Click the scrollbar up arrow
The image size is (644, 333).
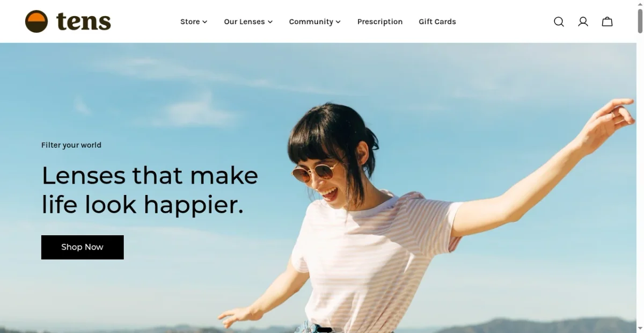tap(640, 4)
